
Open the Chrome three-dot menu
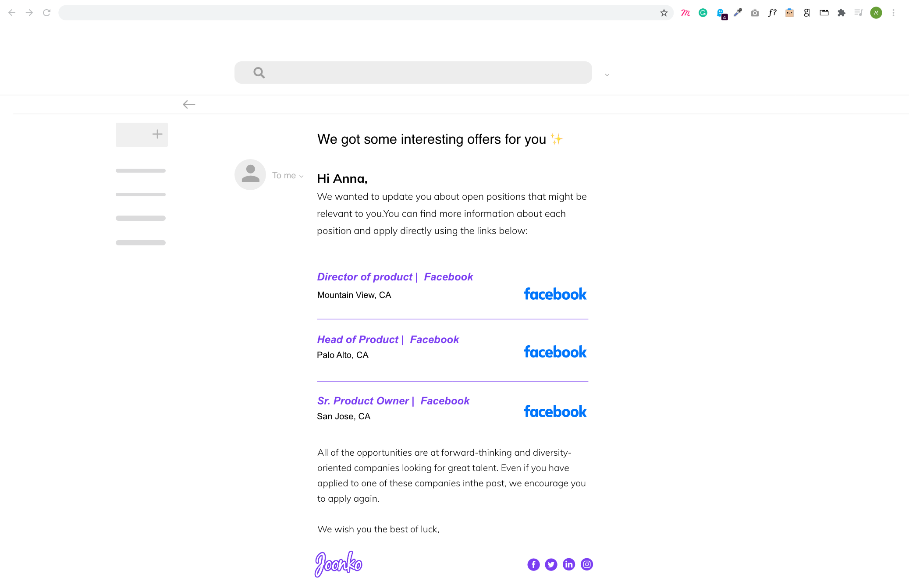click(893, 13)
